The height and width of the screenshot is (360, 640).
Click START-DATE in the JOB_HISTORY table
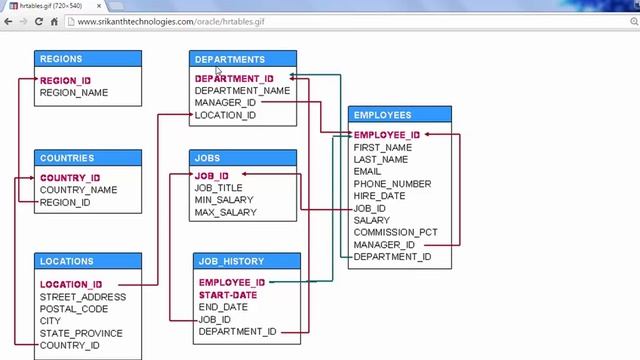228,295
